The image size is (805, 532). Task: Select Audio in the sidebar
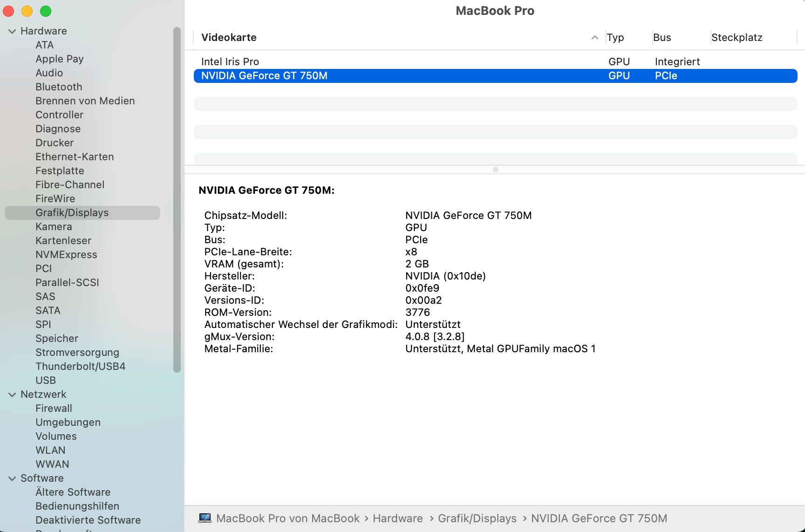49,73
